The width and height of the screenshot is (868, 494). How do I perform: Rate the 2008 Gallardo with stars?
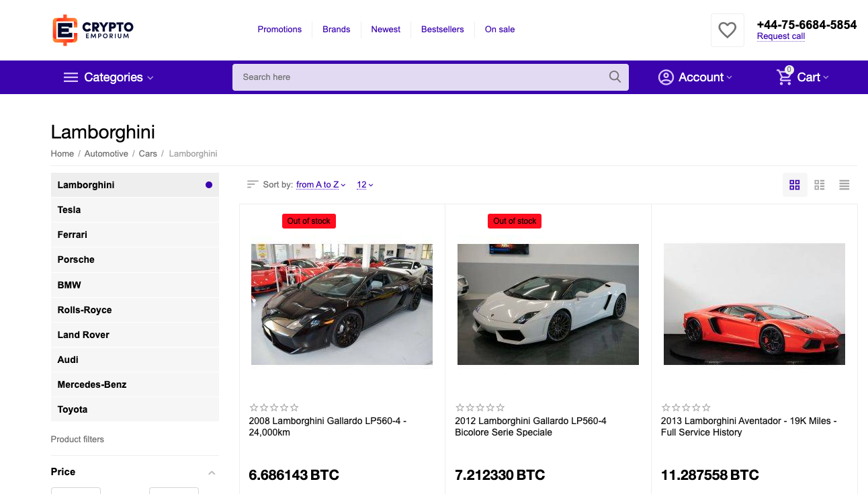(274, 407)
